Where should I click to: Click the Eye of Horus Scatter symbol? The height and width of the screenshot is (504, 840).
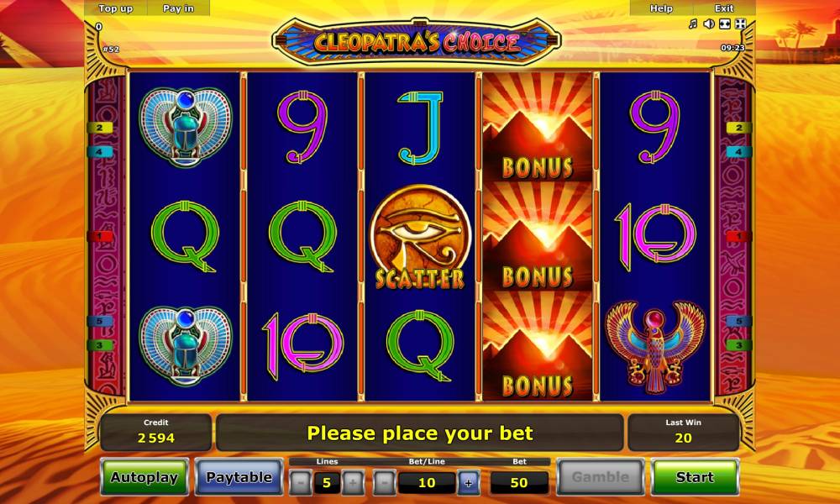pyautogui.click(x=420, y=237)
